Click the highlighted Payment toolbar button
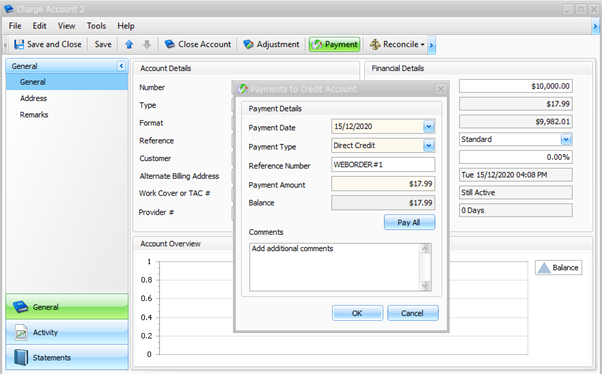The width and height of the screenshot is (602, 374). (x=335, y=45)
